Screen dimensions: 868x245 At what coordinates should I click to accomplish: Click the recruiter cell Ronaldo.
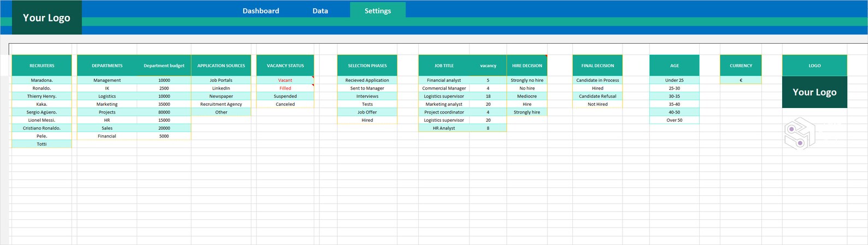pyautogui.click(x=42, y=88)
